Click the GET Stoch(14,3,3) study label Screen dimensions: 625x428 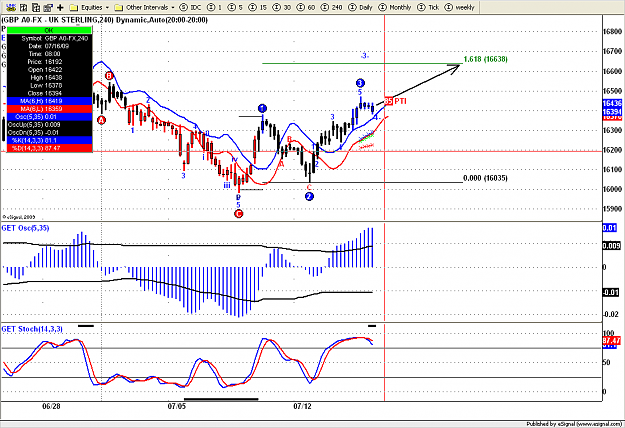pyautogui.click(x=32, y=329)
